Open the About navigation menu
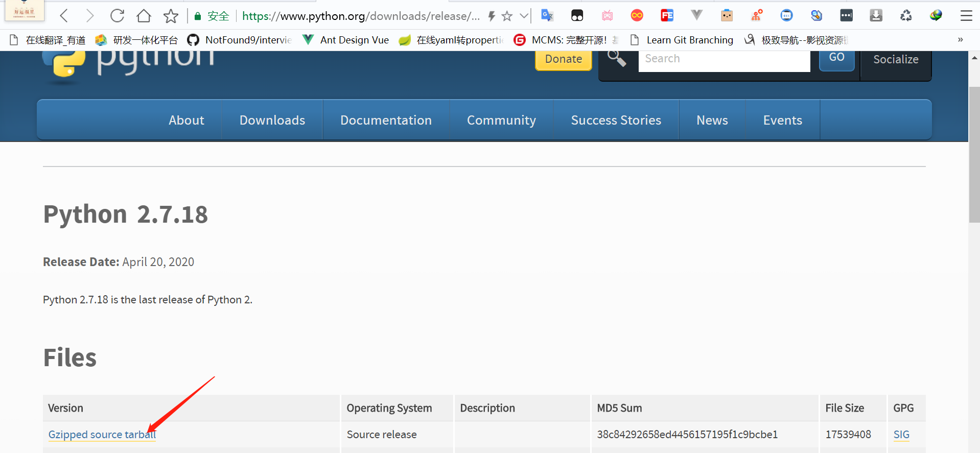Viewport: 980px width, 453px height. point(186,120)
